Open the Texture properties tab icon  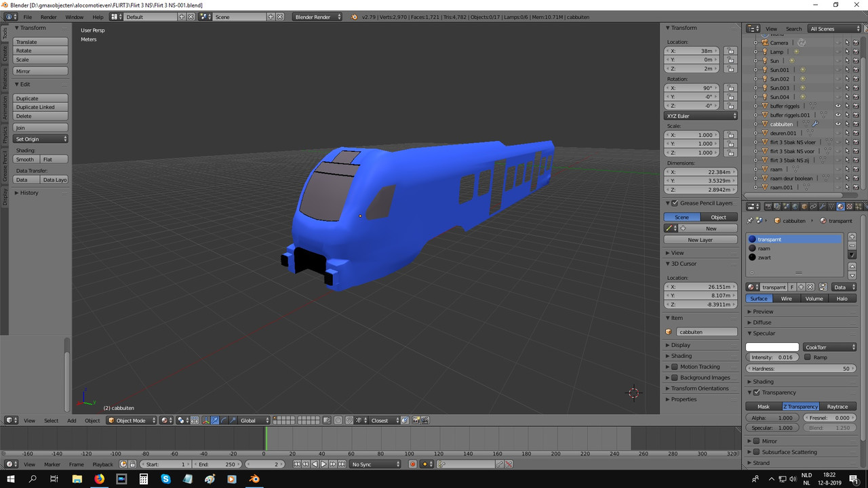pos(849,207)
